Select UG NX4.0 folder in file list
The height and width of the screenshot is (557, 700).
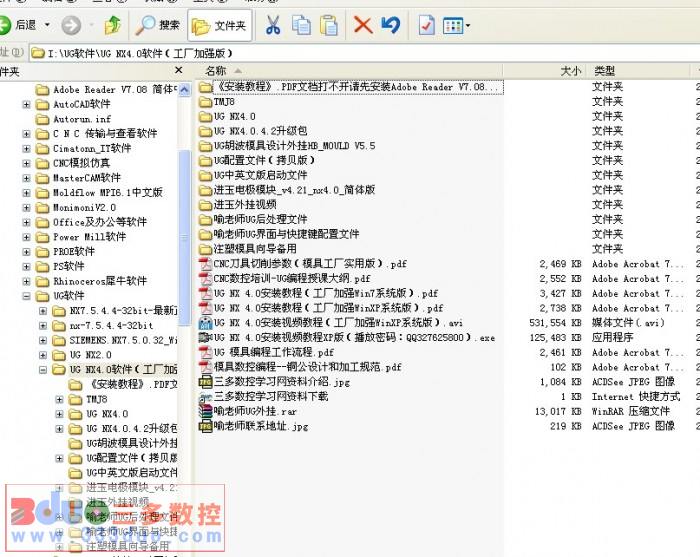pyautogui.click(x=228, y=116)
